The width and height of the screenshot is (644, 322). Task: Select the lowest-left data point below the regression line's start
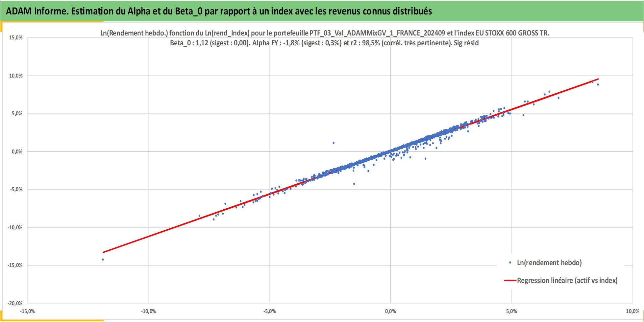coord(103,260)
